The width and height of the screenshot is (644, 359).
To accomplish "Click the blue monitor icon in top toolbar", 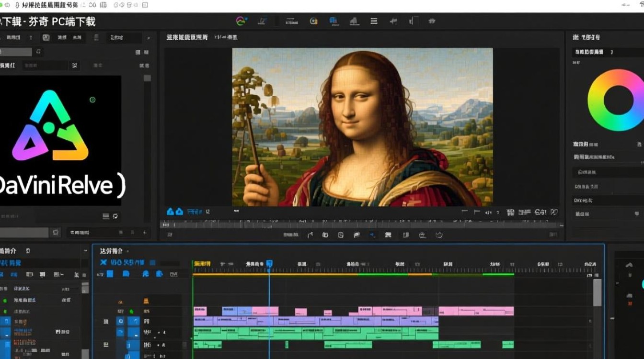I will 333,21.
